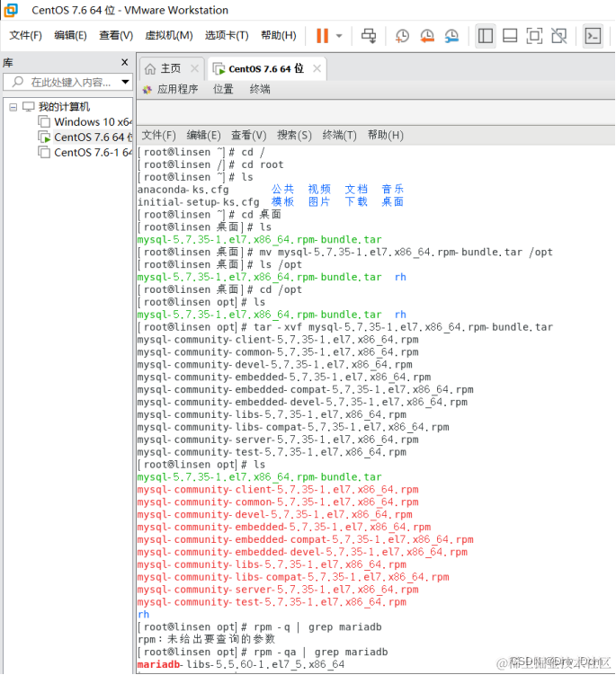This screenshot has width=616, height=675.
Task: Open the terminal 编辑(E) menu
Action: click(203, 135)
